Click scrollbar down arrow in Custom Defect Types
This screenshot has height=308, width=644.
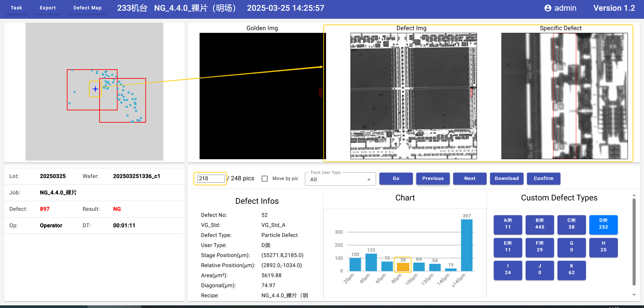pyautogui.click(x=634, y=295)
